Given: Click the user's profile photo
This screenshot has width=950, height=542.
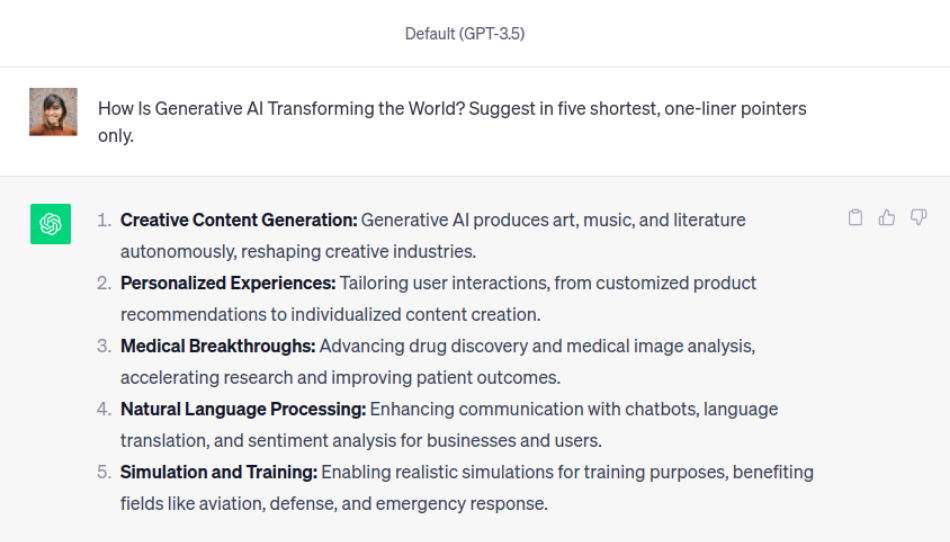Looking at the screenshot, I should coord(53,112).
